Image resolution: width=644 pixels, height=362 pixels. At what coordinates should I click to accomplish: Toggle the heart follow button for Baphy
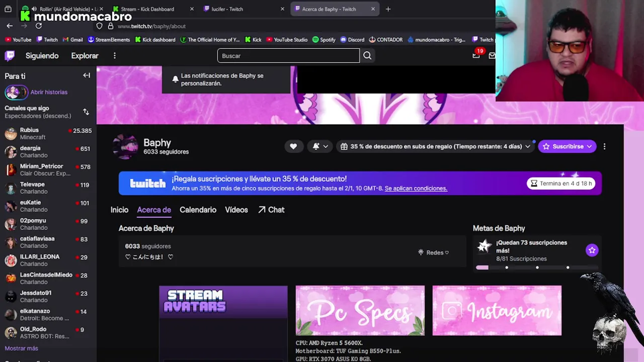(293, 146)
